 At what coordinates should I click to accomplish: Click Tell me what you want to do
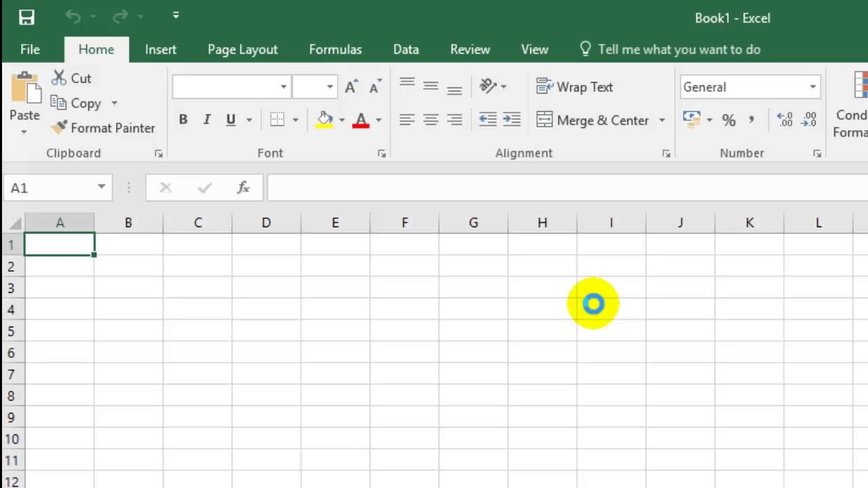[678, 49]
